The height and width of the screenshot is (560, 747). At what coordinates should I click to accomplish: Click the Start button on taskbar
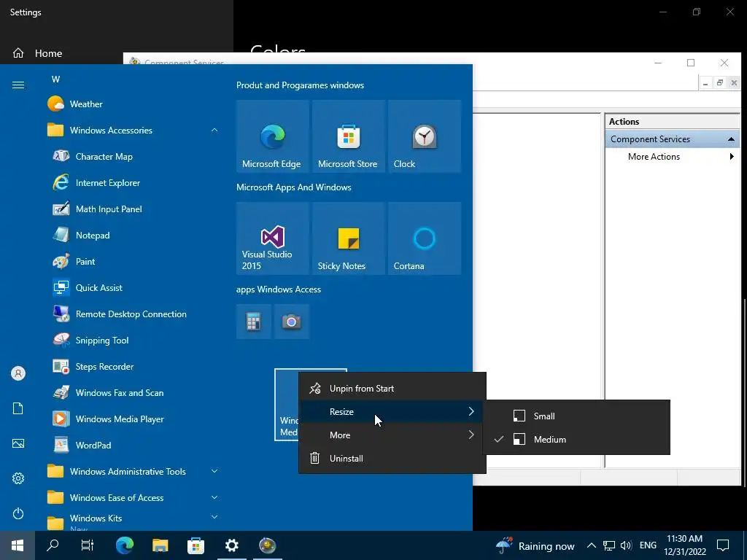[x=18, y=545]
